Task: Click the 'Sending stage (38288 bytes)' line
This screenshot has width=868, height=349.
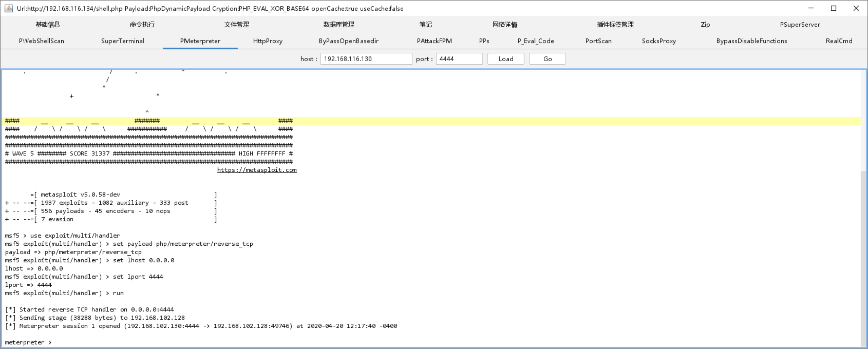Action: click(x=95, y=318)
